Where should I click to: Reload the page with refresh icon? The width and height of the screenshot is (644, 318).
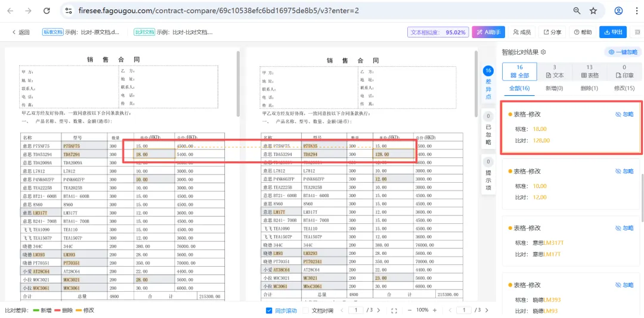pos(47,11)
